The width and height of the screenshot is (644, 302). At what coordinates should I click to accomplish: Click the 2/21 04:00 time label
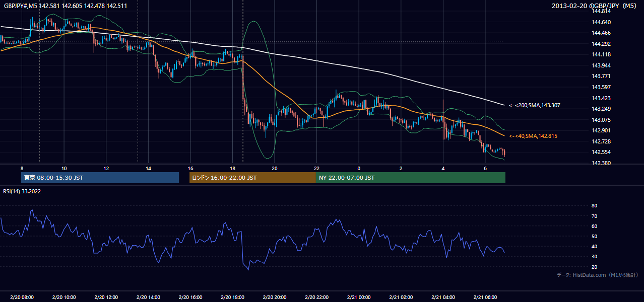click(443, 297)
